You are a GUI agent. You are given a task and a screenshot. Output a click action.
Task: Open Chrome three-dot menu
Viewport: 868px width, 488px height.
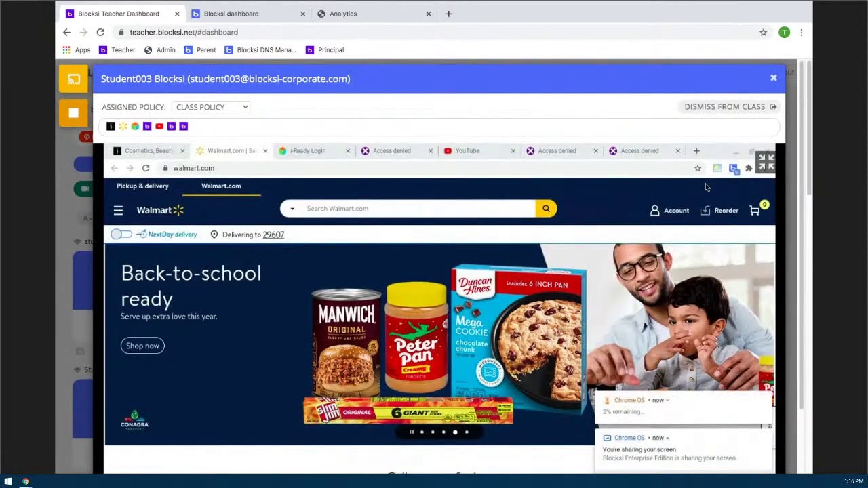tap(802, 32)
